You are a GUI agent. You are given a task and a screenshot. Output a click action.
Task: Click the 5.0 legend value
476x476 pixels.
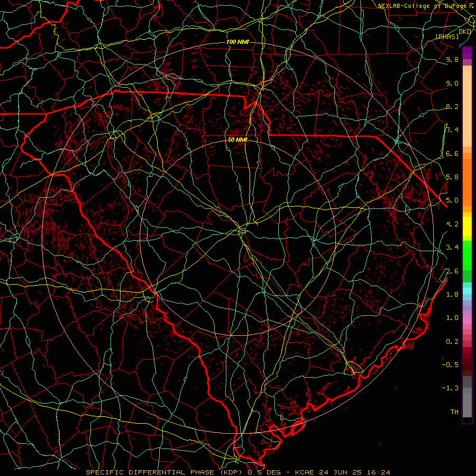452,200
